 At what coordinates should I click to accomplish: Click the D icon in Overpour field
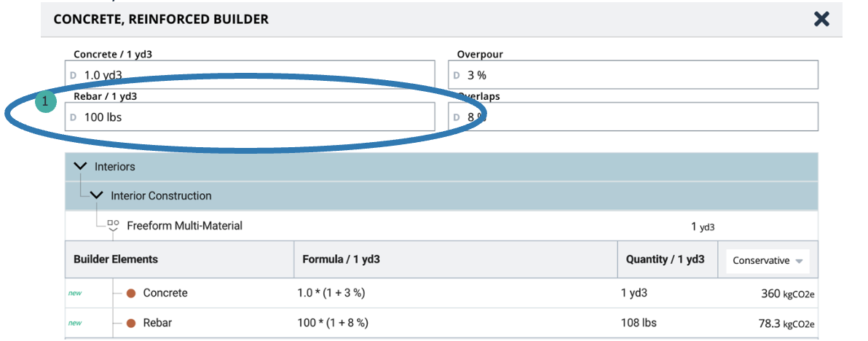click(x=457, y=75)
